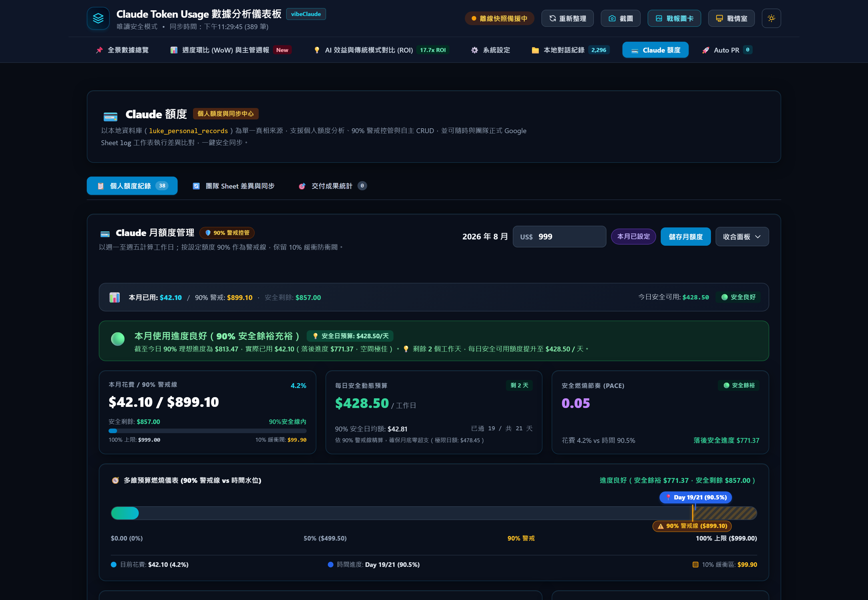Click the gear icon beside 系統設定

click(x=475, y=50)
